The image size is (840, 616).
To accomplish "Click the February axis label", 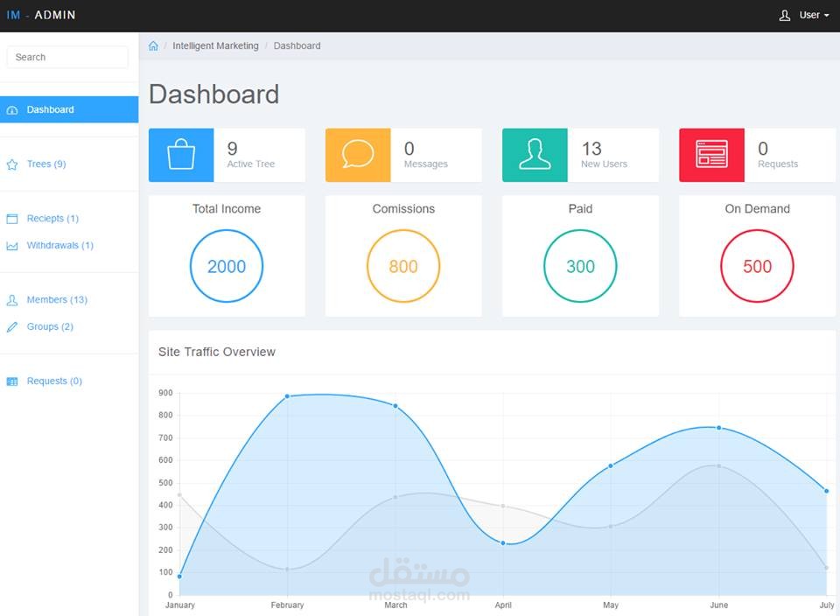I will (287, 605).
